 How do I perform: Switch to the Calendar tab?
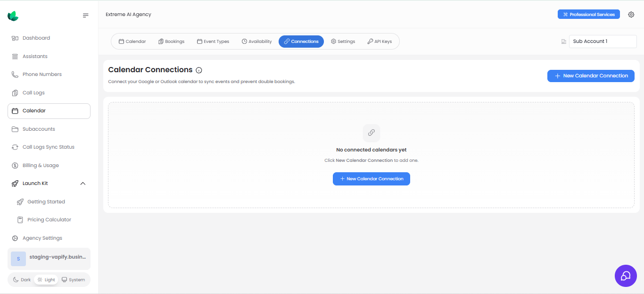coord(132,42)
